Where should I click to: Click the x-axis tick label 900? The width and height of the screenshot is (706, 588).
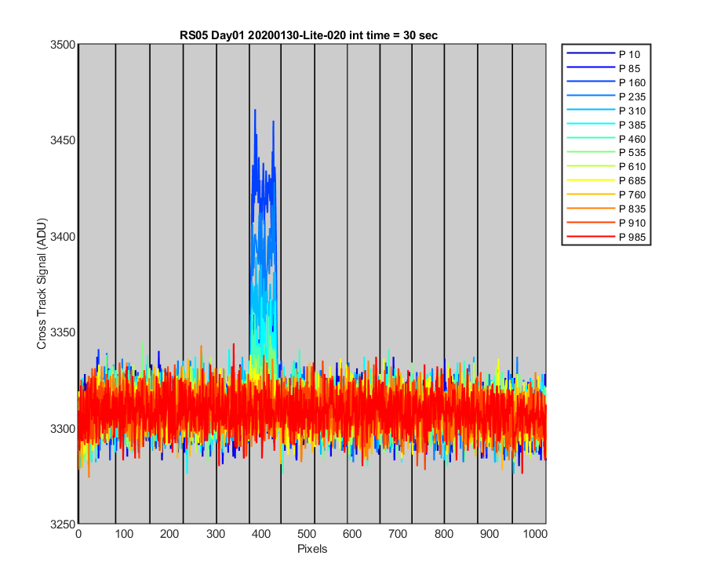pyautogui.click(x=489, y=534)
